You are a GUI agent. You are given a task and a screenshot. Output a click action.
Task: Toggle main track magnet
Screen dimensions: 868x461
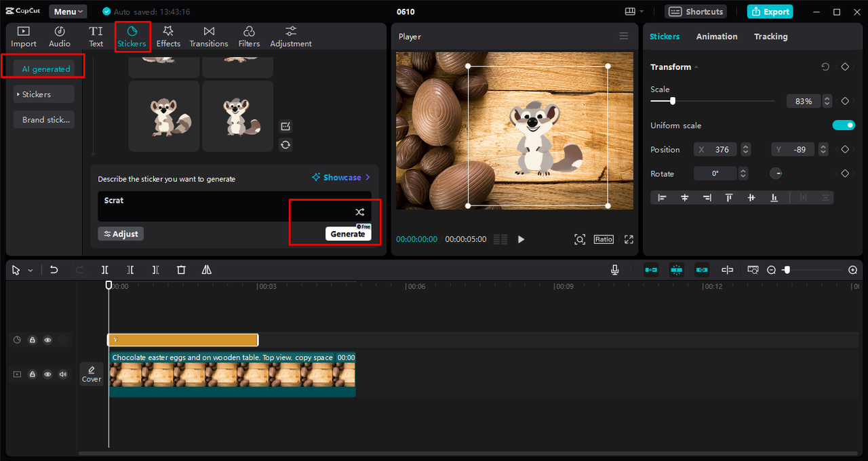[651, 270]
